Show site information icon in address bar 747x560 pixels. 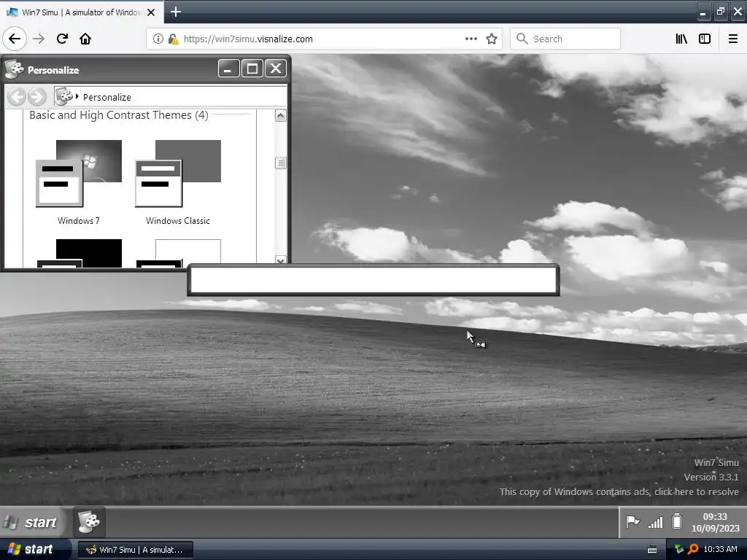click(158, 39)
